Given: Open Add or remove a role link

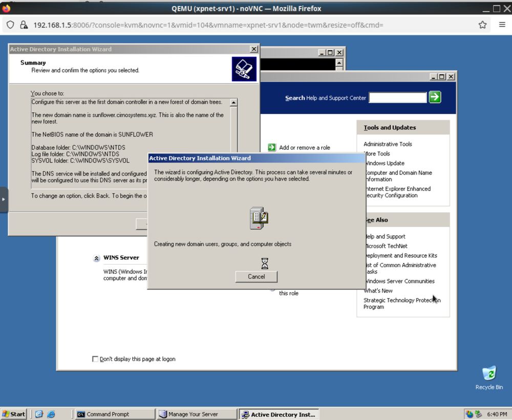Looking at the screenshot, I should coord(304,147).
